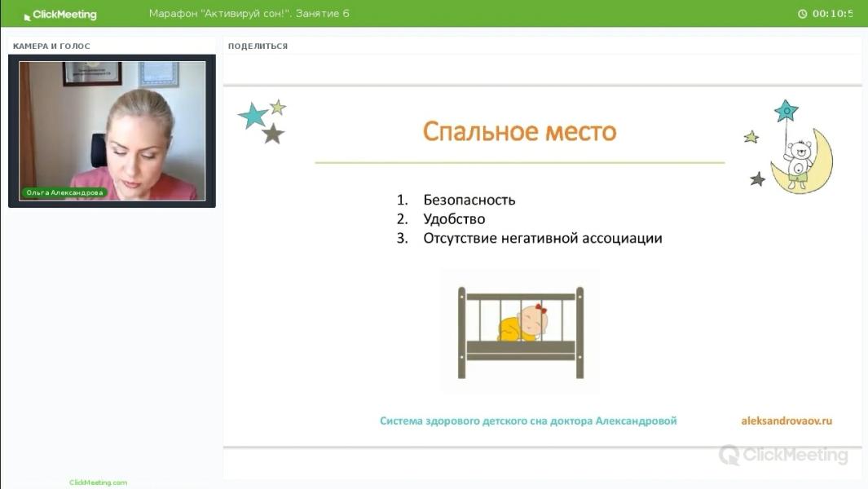The image size is (868, 489).
Task: Click the clock icon beside the timer
Action: tap(802, 14)
